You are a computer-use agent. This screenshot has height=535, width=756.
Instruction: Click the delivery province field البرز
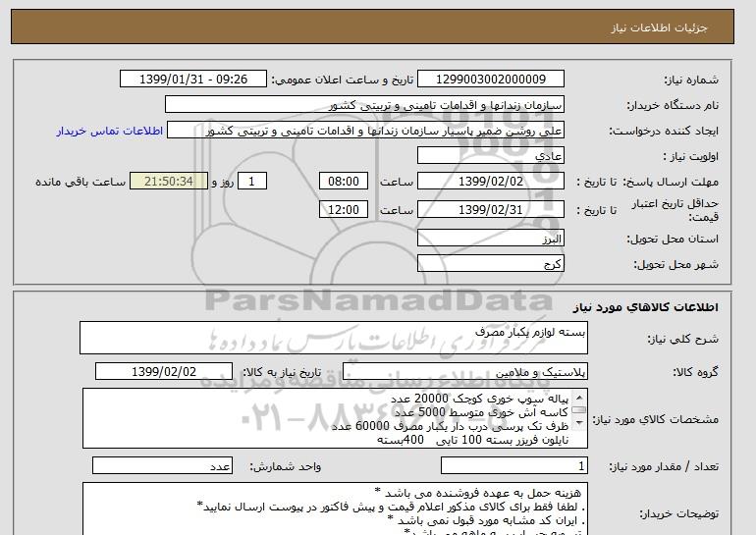click(x=490, y=239)
